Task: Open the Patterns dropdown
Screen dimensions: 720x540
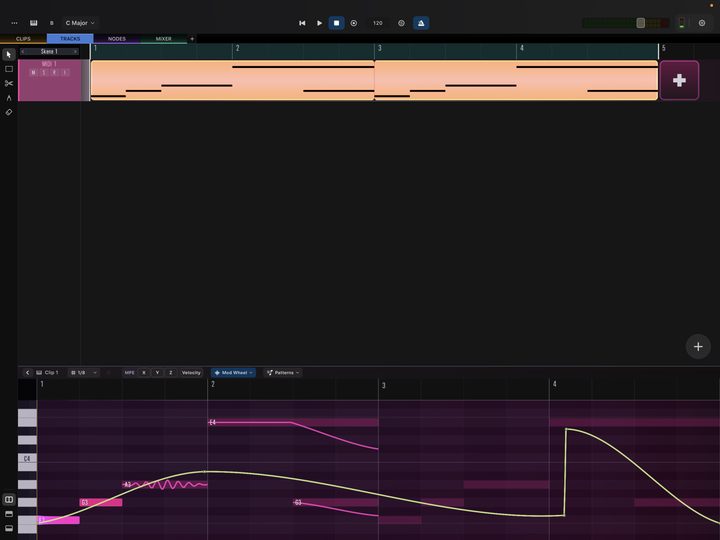Action: pos(283,372)
